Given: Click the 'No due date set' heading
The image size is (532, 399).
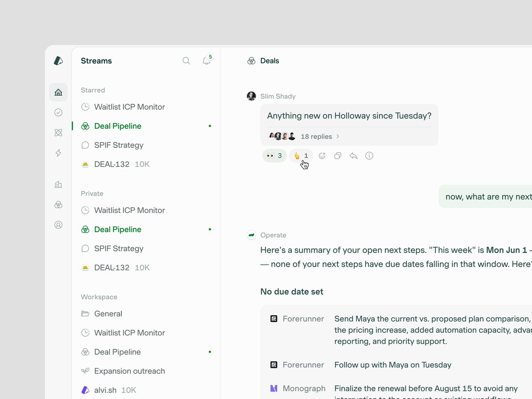Looking at the screenshot, I should [x=292, y=292].
